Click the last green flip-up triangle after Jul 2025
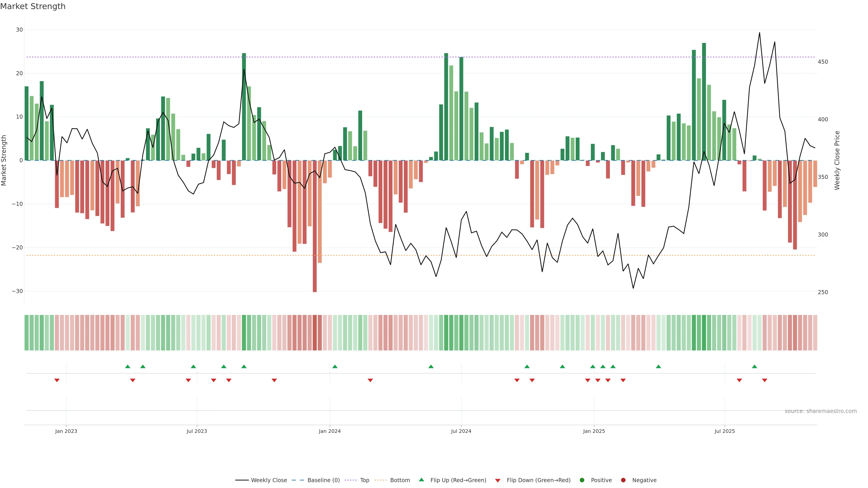Viewport: 868px width, 488px height. tap(755, 366)
